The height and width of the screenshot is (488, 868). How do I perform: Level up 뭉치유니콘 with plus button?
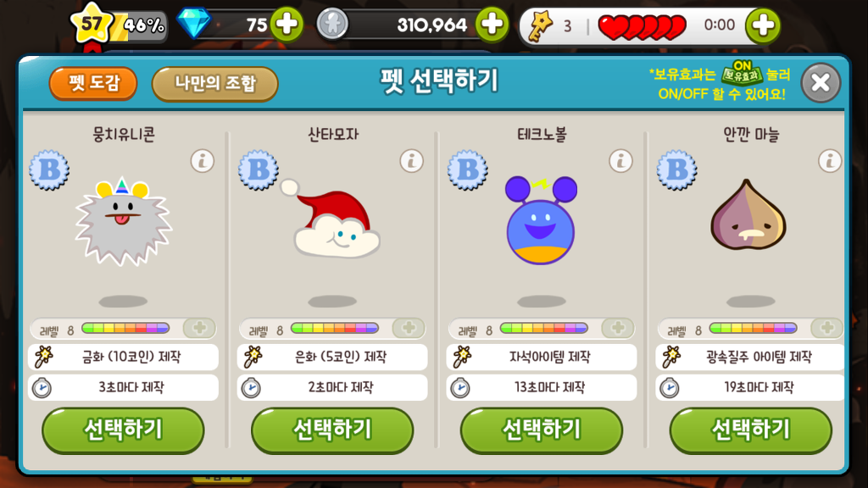199,328
